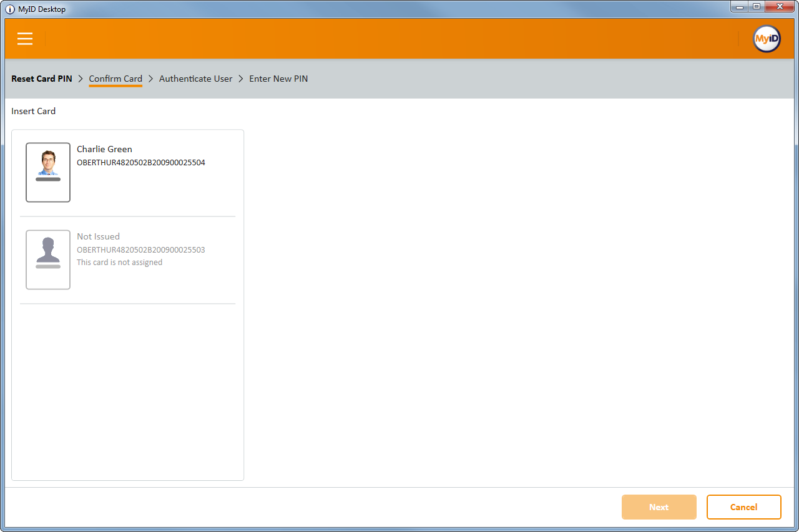Click the chevron before Enter New PIN
The image size is (799, 532).
coord(241,79)
